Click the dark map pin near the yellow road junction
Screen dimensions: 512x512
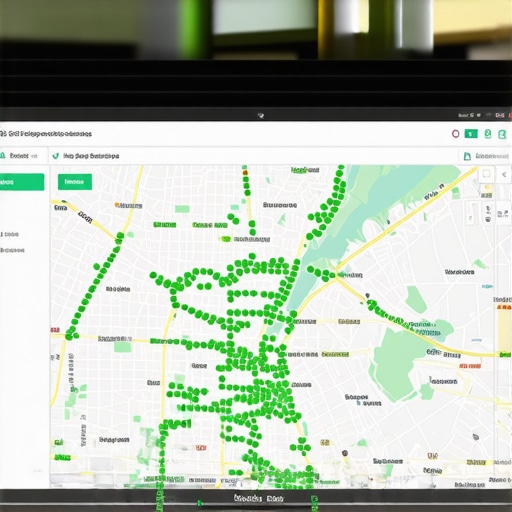point(367,296)
